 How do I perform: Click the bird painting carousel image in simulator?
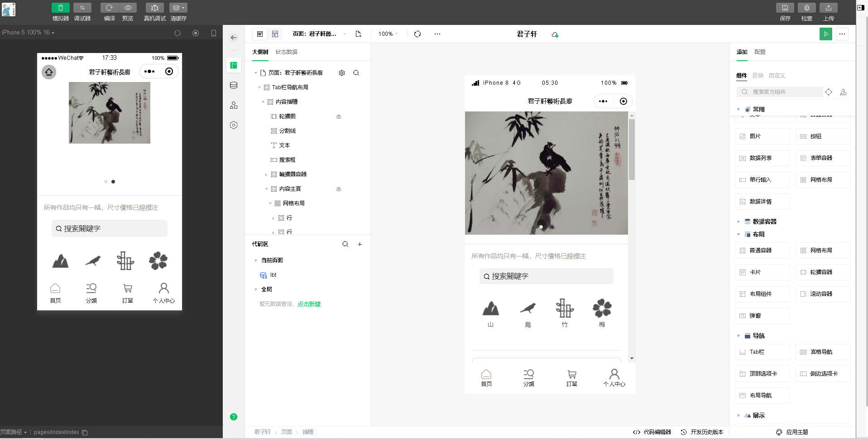110,113
